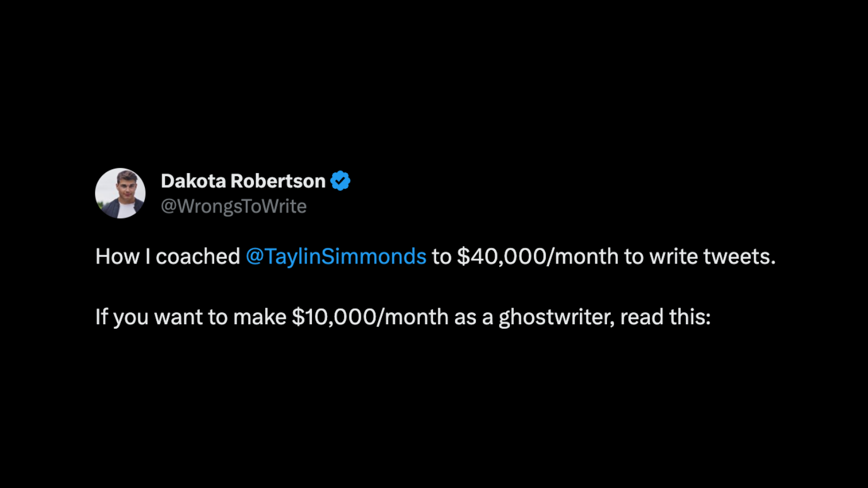This screenshot has width=868, height=488.
Task: Open the @TaylinSimmonds mention link
Action: click(336, 256)
